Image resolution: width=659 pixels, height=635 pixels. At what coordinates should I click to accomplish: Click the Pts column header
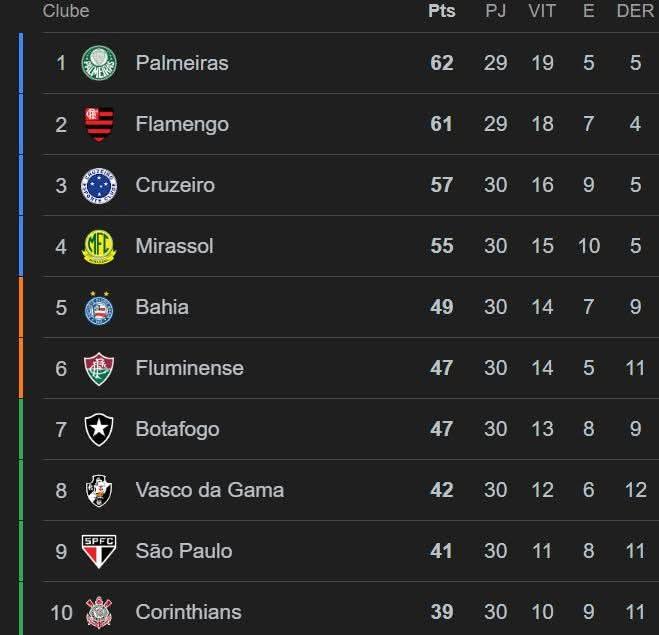point(441,11)
